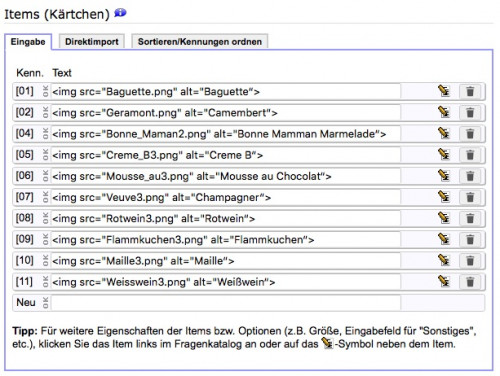
Task: Delete the Flammkuchen item 09
Action: pos(470,240)
